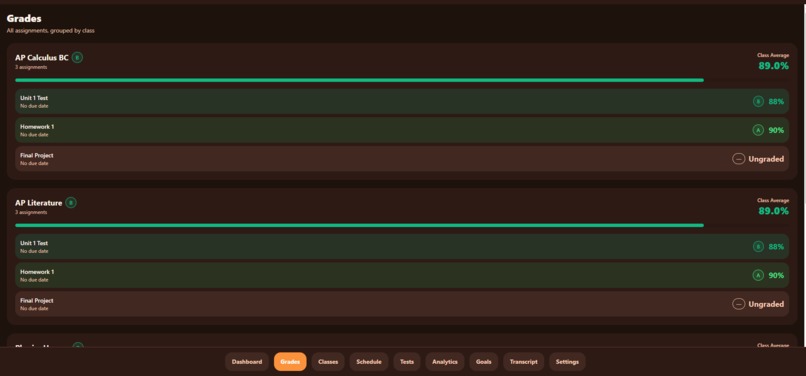
Task: Click the AP Calculus BC progress bar
Action: click(x=402, y=80)
